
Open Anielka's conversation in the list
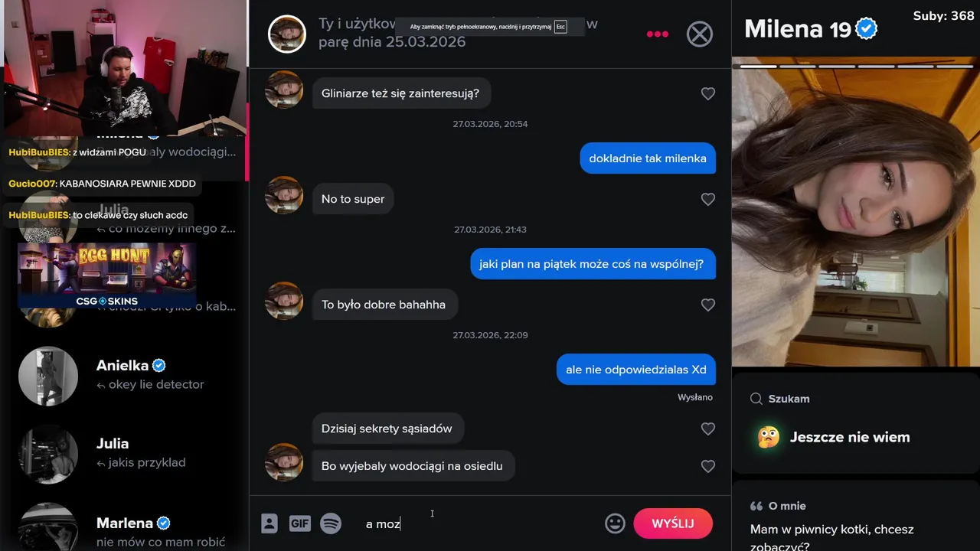[124, 375]
